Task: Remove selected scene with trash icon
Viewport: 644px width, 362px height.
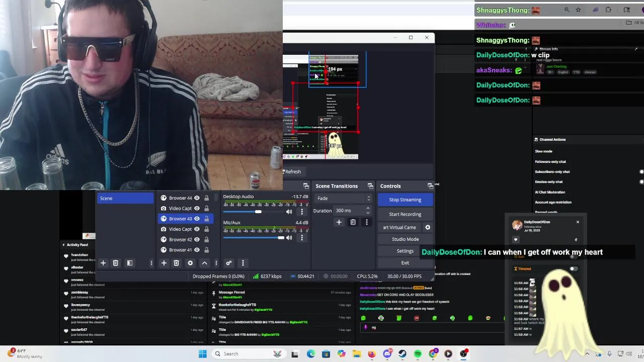Action: click(115, 263)
